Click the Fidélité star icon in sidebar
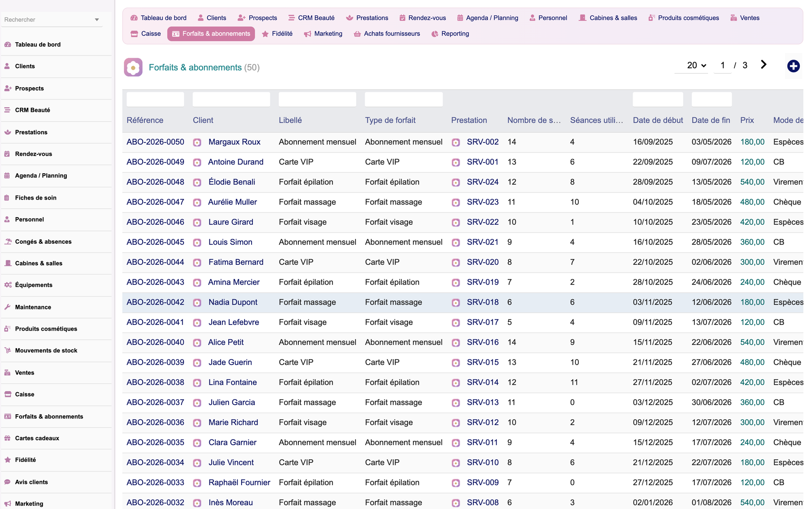This screenshot has width=812, height=509. pos(8,460)
